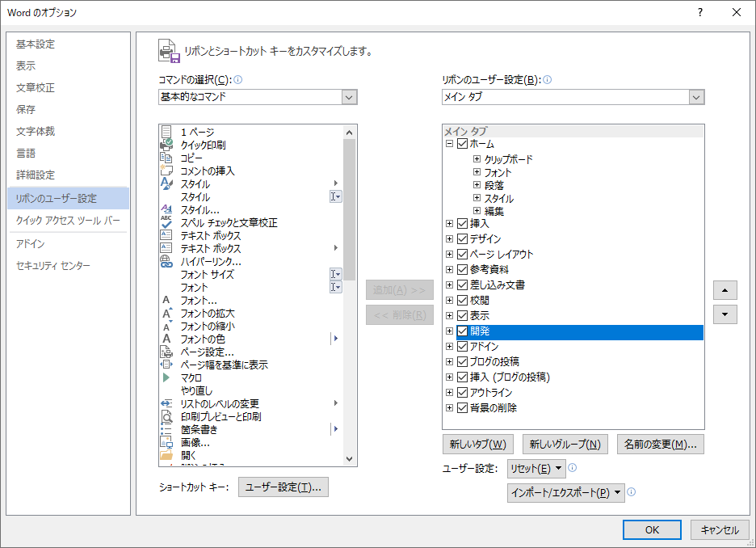
Task: Click the 印刷プレビューと印刷 icon
Action: pyautogui.click(x=166, y=416)
